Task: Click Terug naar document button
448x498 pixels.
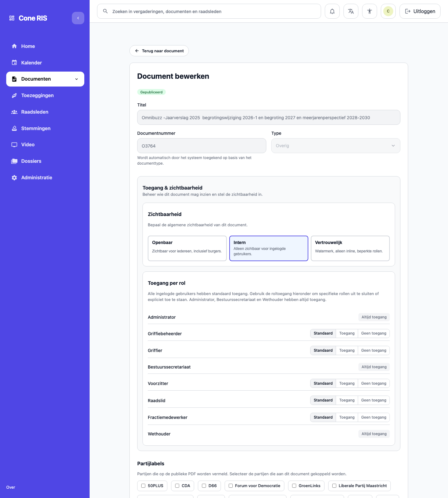Action: tap(159, 51)
